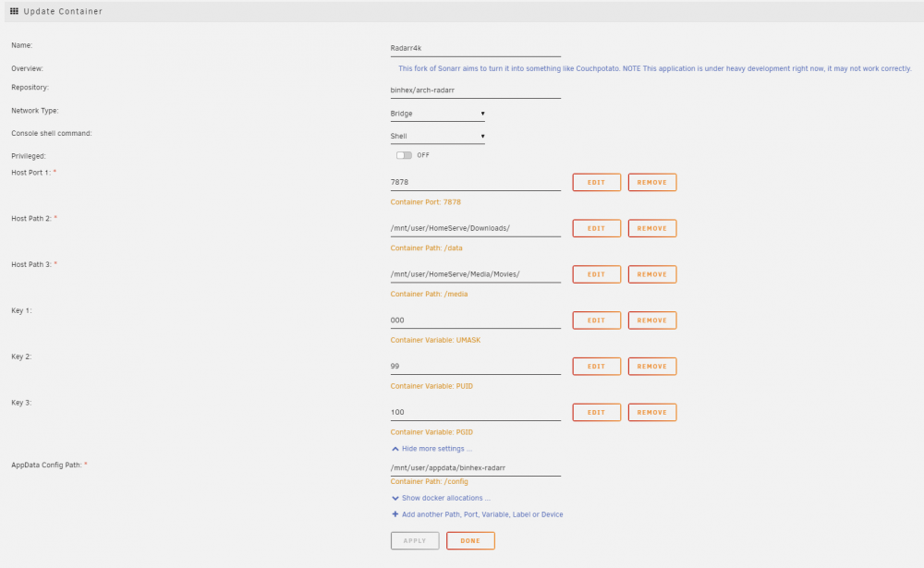Image resolution: width=924 pixels, height=568 pixels.
Task: Click the Container Path: /data text
Action: 426,248
